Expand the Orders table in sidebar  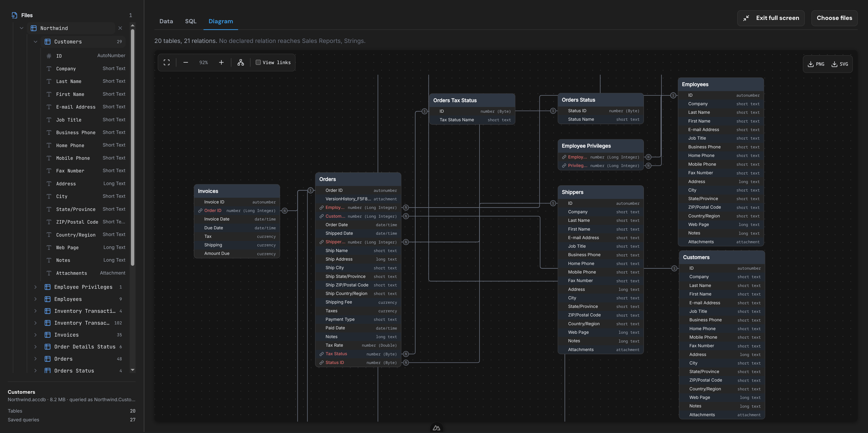pyautogui.click(x=35, y=359)
